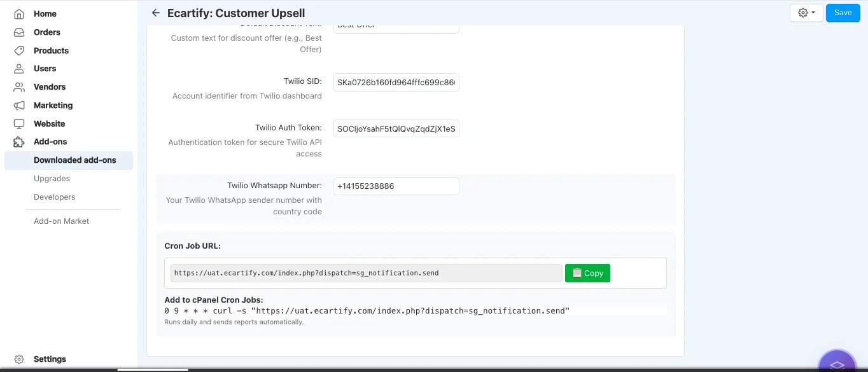Click the back arrow beside page title
868x372 pixels.
tap(155, 13)
